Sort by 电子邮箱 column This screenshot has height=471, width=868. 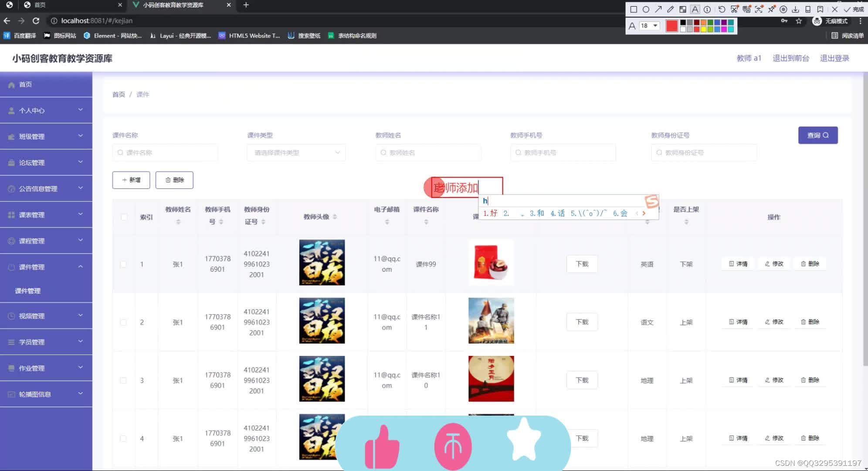click(387, 222)
